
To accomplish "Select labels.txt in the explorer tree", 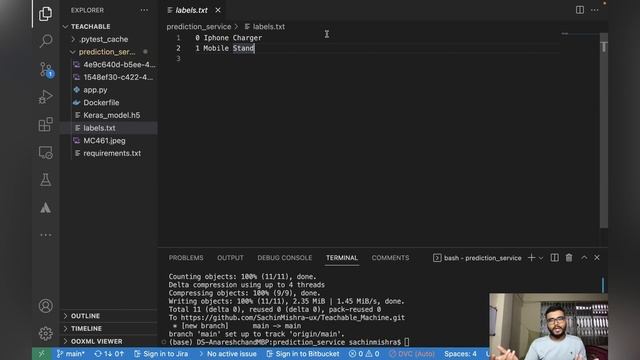I will click(x=99, y=128).
